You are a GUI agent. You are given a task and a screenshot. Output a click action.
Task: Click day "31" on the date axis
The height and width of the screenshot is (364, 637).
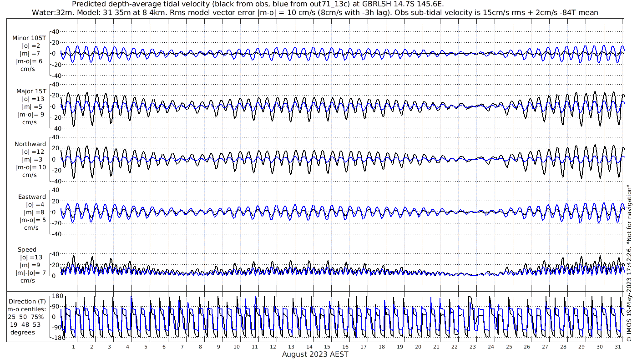[x=617, y=347]
